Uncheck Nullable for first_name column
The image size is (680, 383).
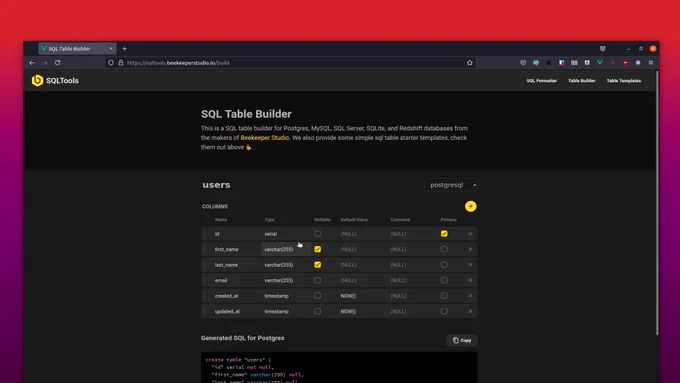[317, 249]
